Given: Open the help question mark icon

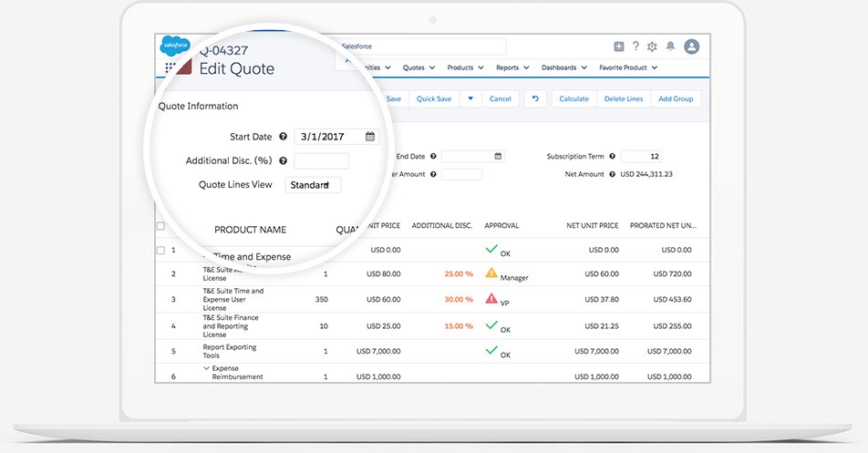Looking at the screenshot, I should click(635, 46).
